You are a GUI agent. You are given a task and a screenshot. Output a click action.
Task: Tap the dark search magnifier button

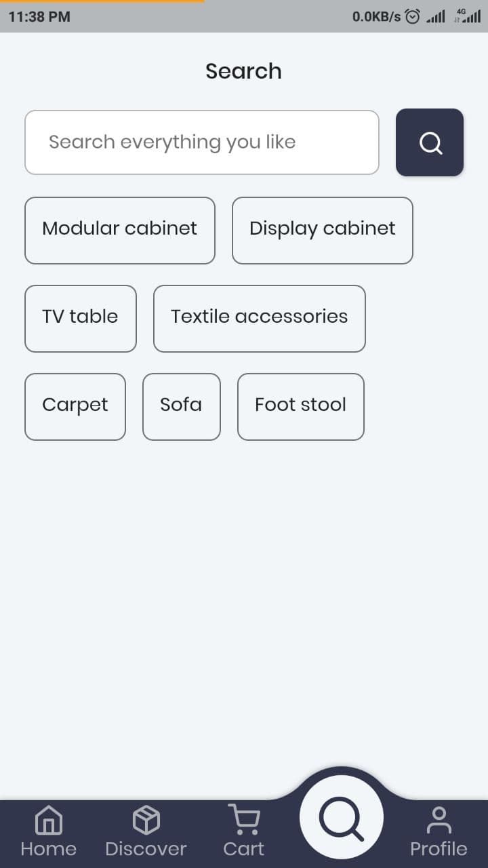coord(430,142)
